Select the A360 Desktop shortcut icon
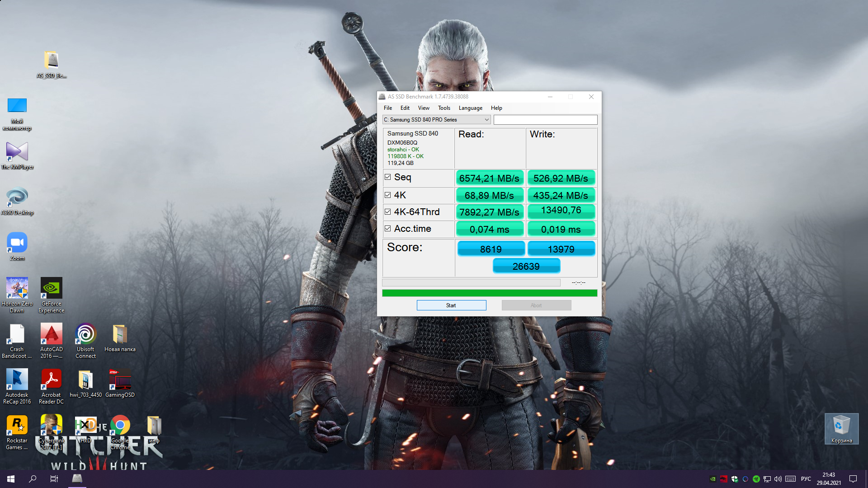 point(17,201)
